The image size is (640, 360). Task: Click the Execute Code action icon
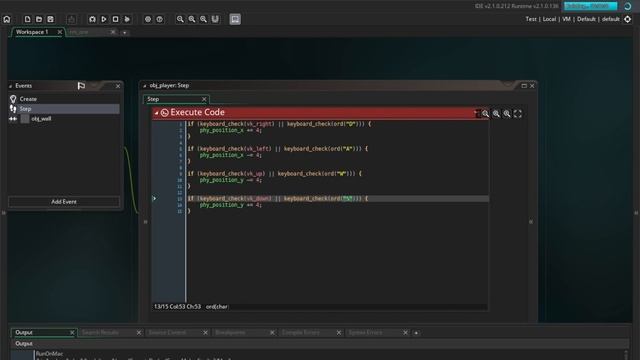164,113
